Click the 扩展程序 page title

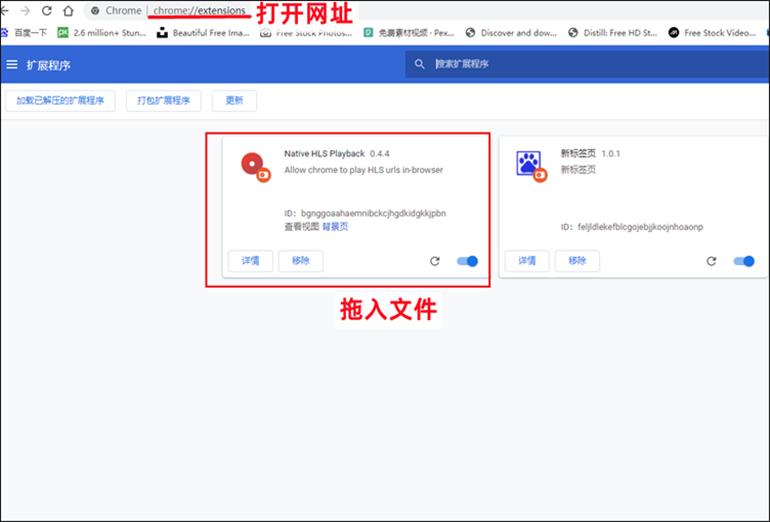[49, 65]
